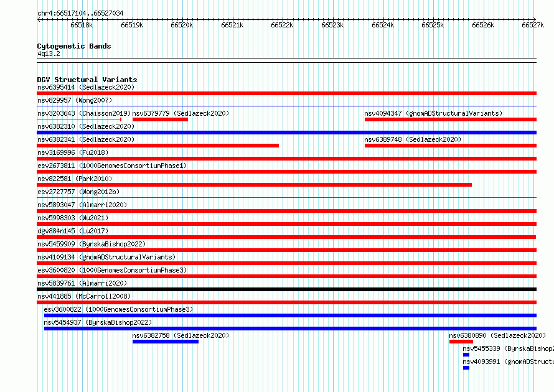Open nsv829957 (Wong2007) variant label
This screenshot has height=392, width=554.
[75, 100]
